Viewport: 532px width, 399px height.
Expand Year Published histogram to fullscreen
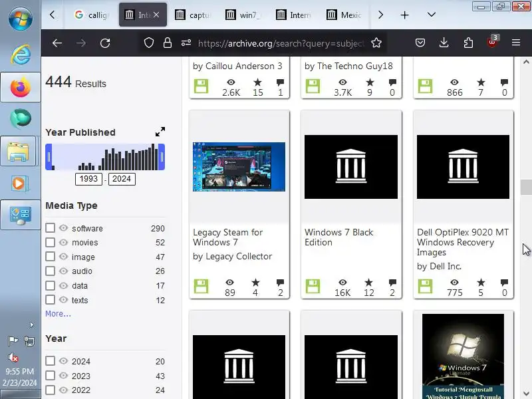[160, 132]
